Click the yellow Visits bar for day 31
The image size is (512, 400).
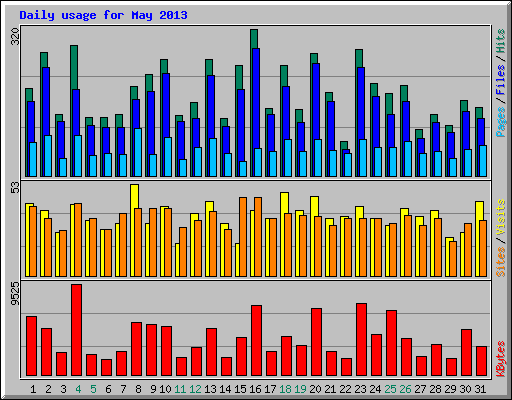(x=479, y=210)
